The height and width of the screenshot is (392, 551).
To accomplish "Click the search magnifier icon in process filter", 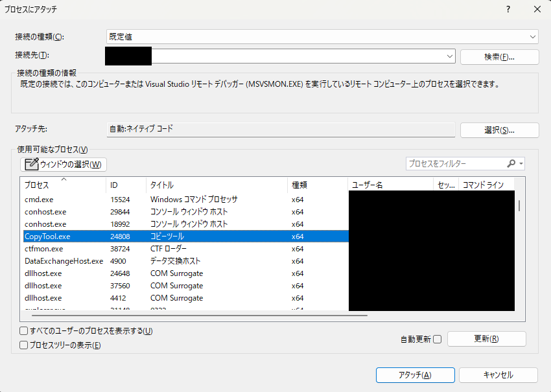I will pyautogui.click(x=511, y=165).
